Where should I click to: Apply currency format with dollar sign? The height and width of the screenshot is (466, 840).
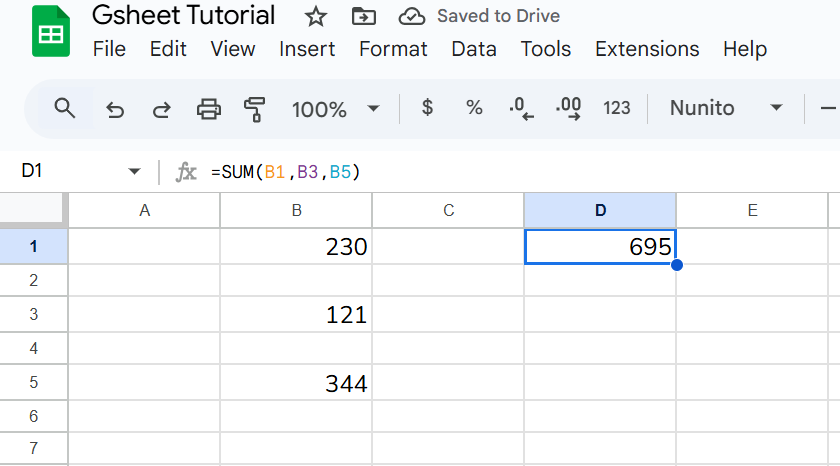pos(427,108)
